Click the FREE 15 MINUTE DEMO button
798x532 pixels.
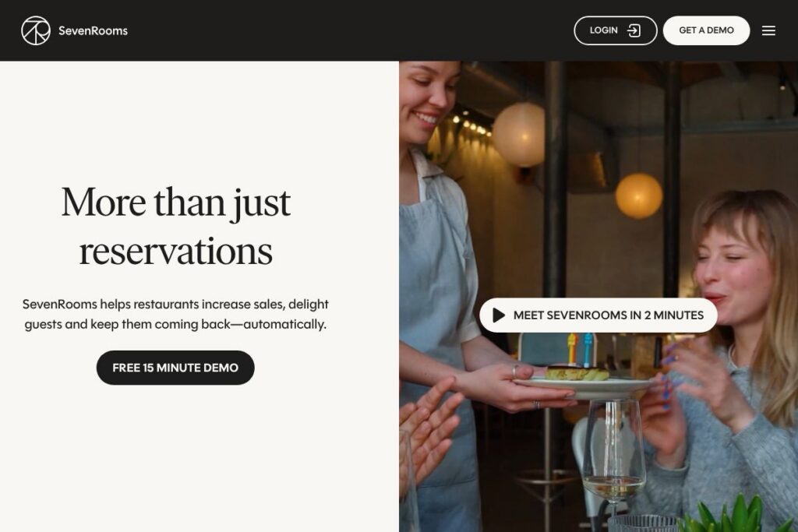click(x=175, y=368)
